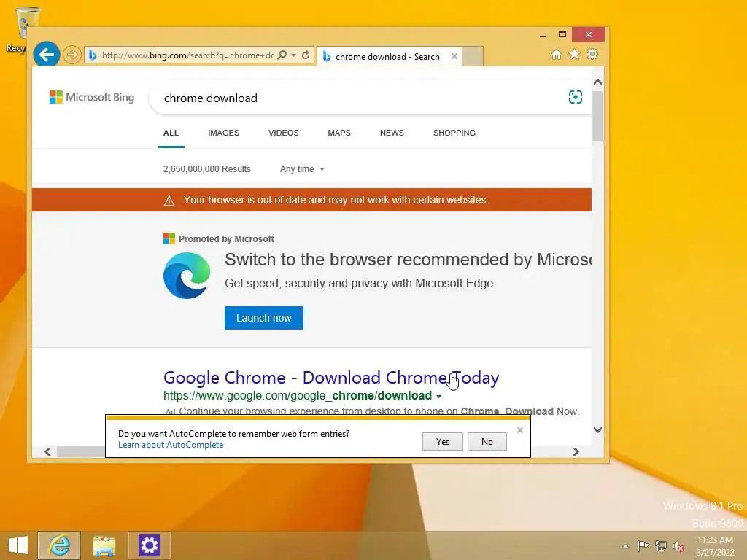The width and height of the screenshot is (747, 560).
Task: Click the vertical scrollbar up arrow
Action: [x=598, y=82]
